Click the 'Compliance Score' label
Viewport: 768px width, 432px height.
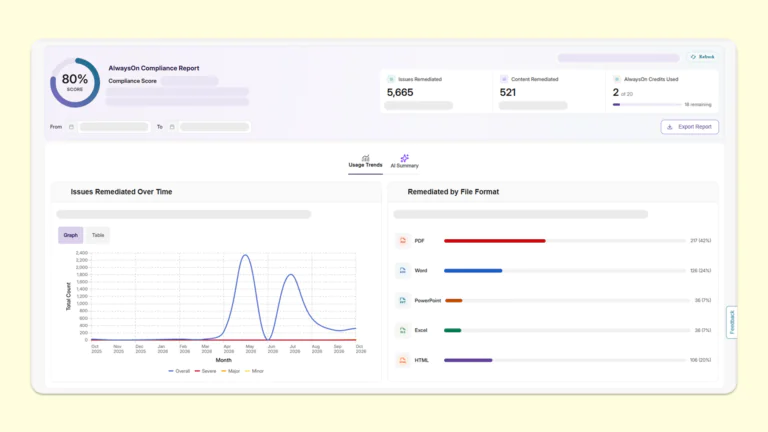(132, 81)
